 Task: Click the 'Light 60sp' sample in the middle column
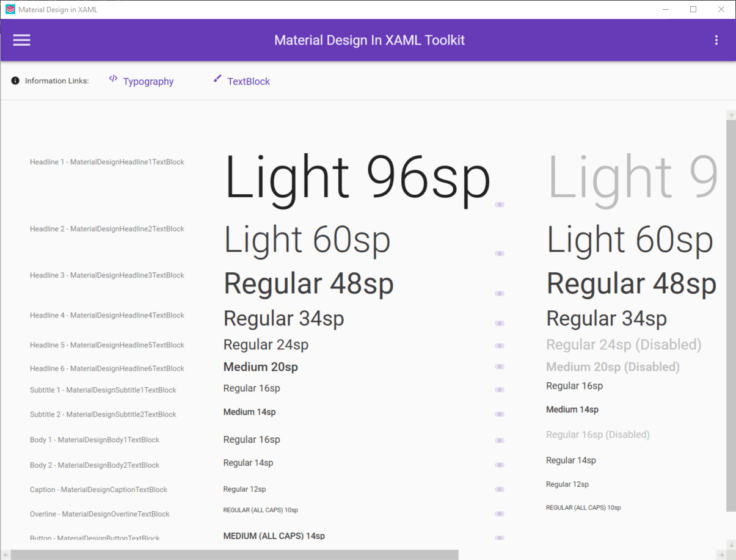307,240
